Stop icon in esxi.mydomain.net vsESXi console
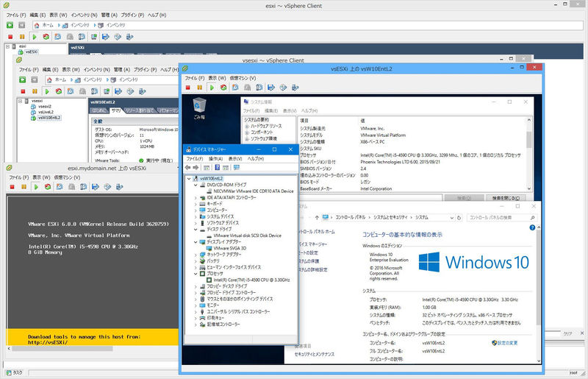Viewport: 588px width, 379px height. tap(12, 187)
